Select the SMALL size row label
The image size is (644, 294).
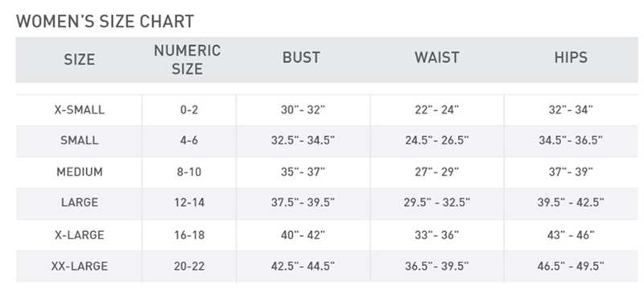point(79,140)
